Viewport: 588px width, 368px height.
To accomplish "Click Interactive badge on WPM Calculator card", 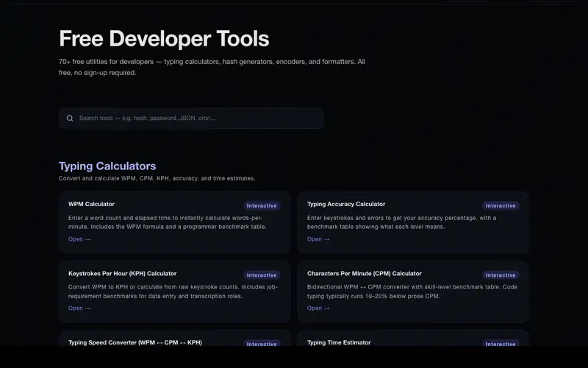I will click(262, 206).
